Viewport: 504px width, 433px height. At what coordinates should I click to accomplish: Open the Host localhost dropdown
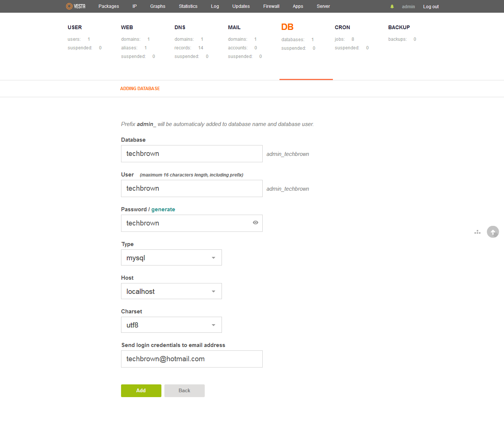pos(171,291)
